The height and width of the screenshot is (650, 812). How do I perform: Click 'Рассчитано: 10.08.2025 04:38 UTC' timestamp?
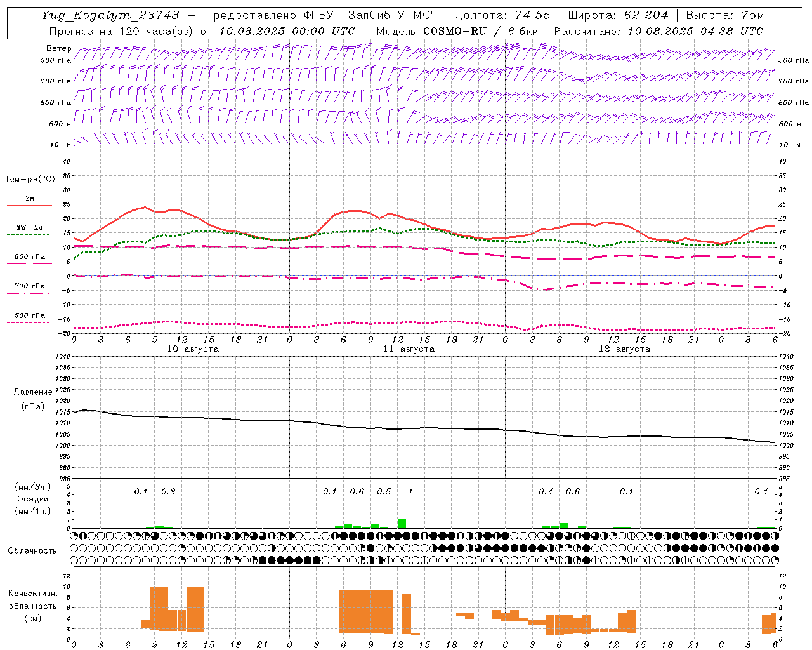pyautogui.click(x=658, y=31)
